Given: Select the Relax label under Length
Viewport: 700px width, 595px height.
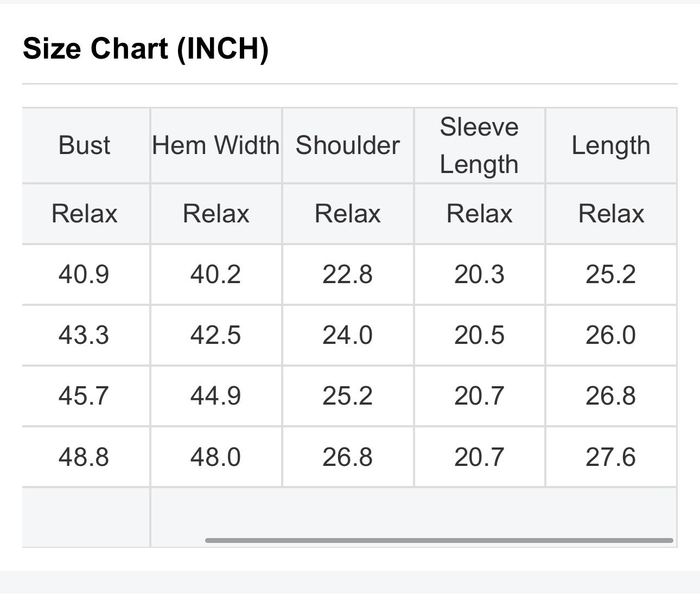Looking at the screenshot, I should [611, 213].
